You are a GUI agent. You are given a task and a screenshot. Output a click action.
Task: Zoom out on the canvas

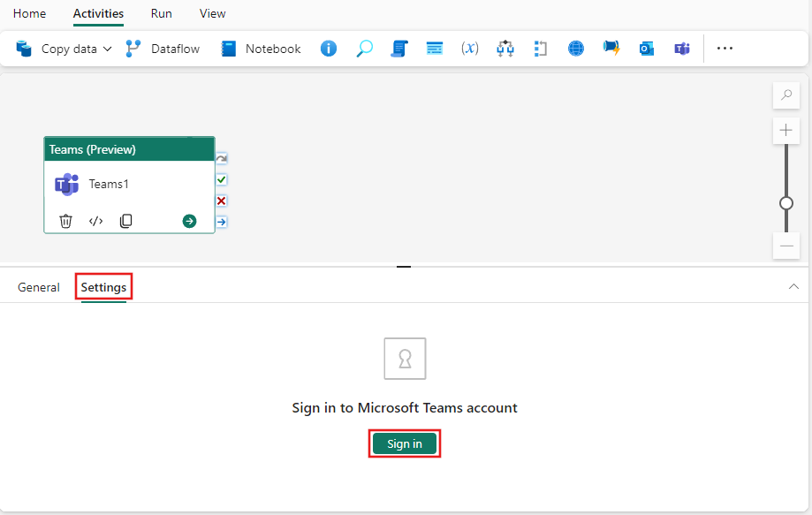tap(786, 246)
